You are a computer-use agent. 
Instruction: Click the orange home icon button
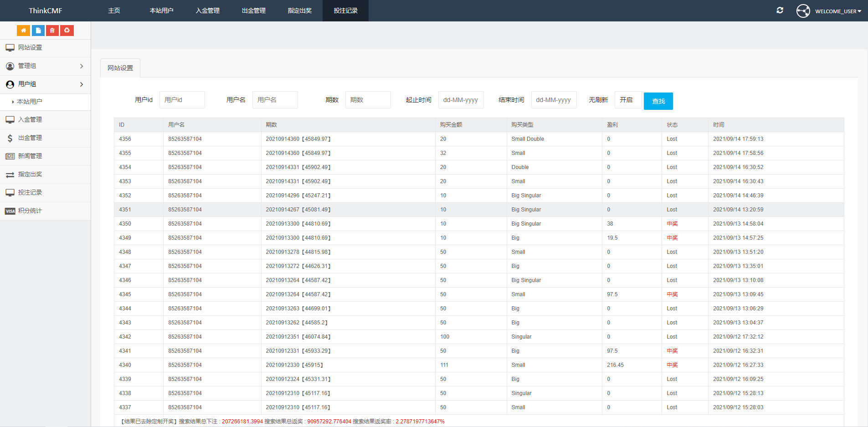[23, 31]
